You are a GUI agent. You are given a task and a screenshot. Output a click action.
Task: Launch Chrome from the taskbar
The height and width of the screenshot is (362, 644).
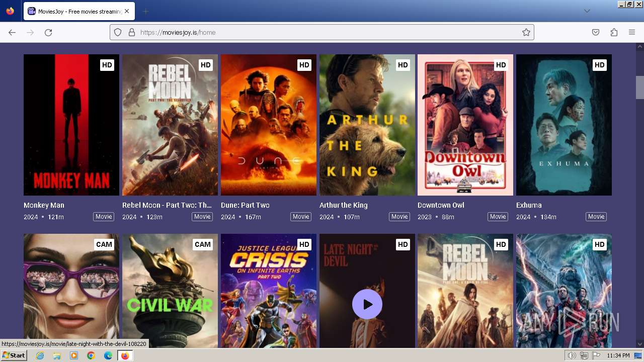click(91, 355)
